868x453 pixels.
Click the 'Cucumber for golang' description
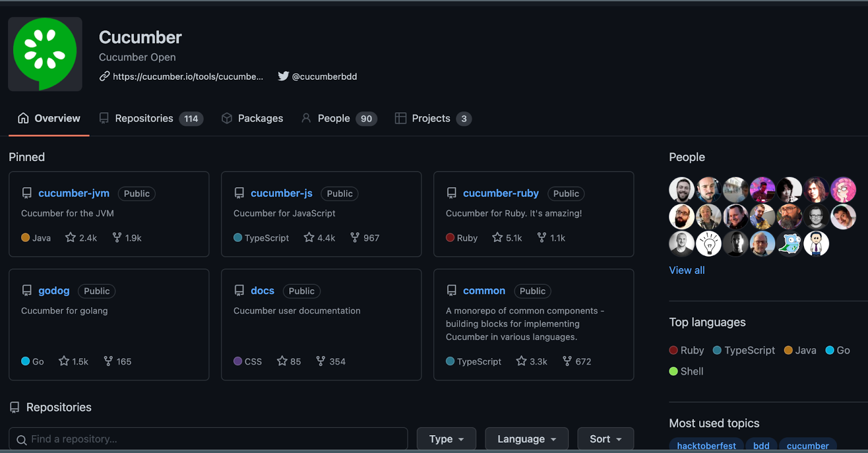pos(65,311)
